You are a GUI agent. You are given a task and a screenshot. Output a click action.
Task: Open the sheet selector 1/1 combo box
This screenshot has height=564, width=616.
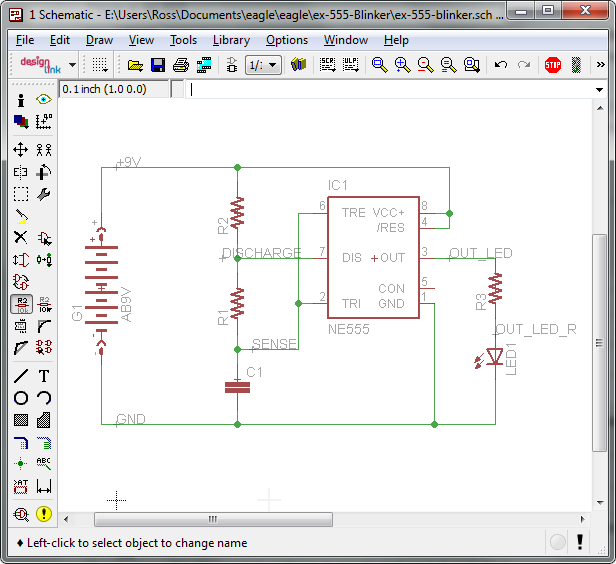pos(263,65)
